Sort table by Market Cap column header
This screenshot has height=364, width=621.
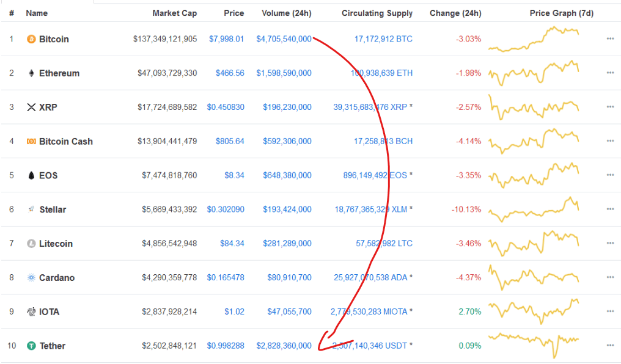point(175,13)
